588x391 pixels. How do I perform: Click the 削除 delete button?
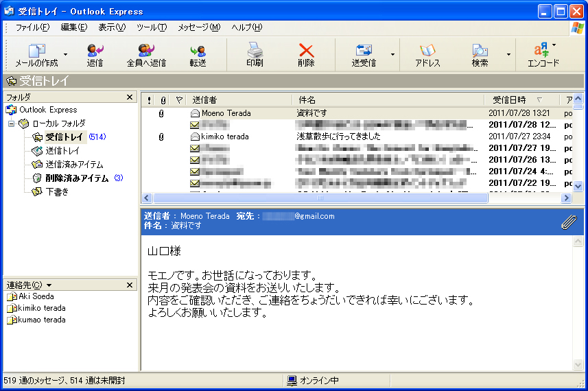coord(306,55)
